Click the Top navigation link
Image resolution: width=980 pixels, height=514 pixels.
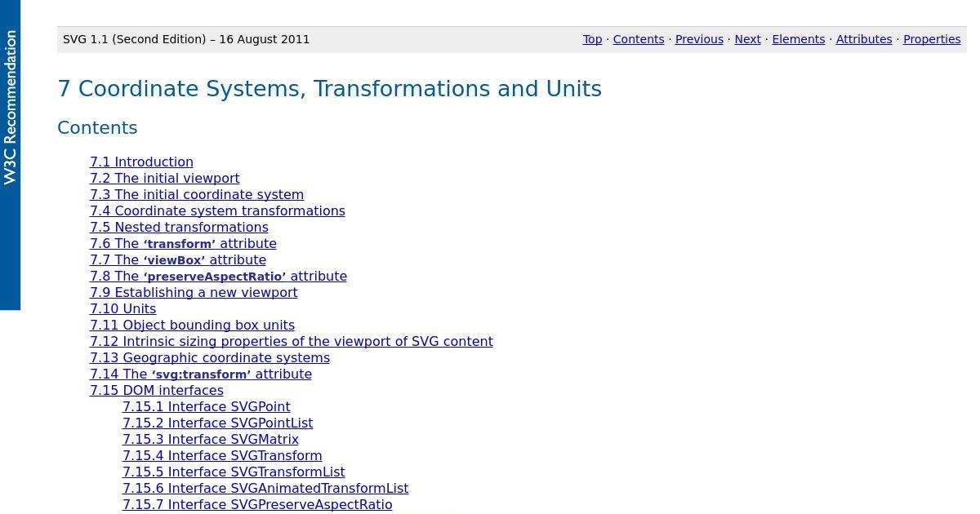(x=592, y=39)
